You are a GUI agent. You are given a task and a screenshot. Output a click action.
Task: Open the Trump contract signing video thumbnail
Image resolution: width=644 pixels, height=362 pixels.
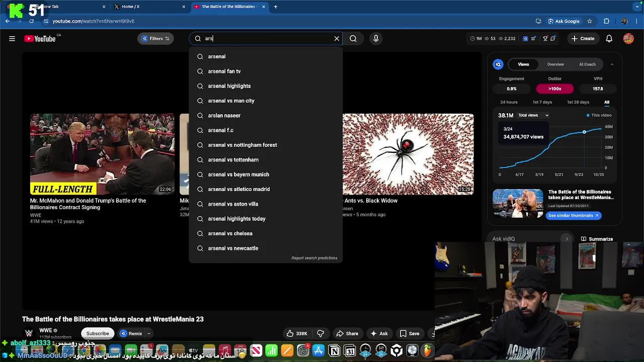(x=102, y=154)
